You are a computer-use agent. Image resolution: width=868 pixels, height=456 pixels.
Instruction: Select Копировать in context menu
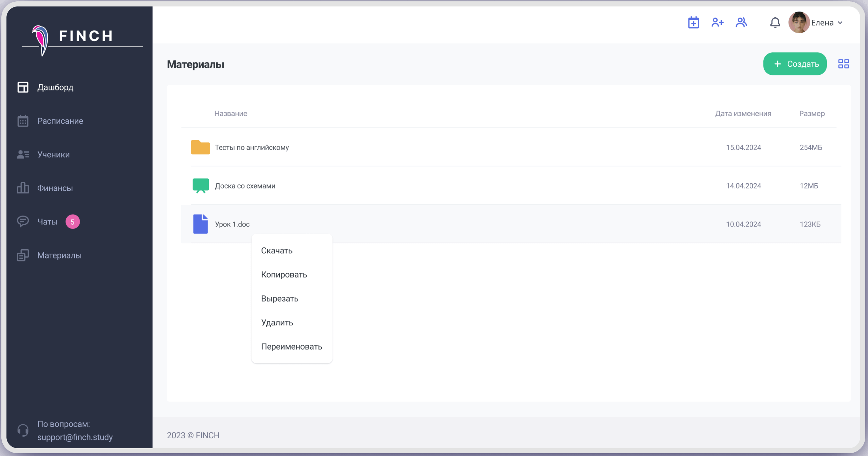284,275
